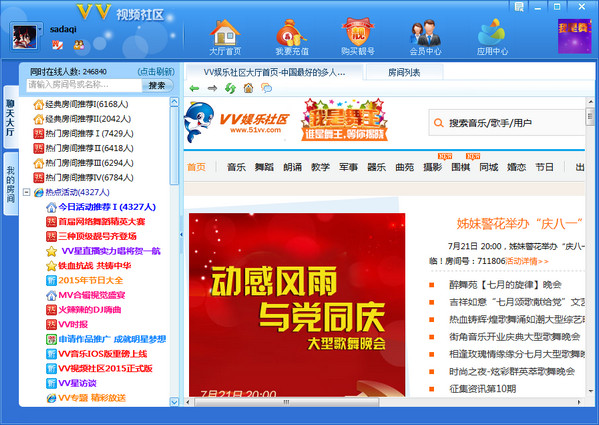This screenshot has width=599, height=425.
Task: Open avatar status dropdown arrow
Action: pyautogui.click(x=40, y=29)
